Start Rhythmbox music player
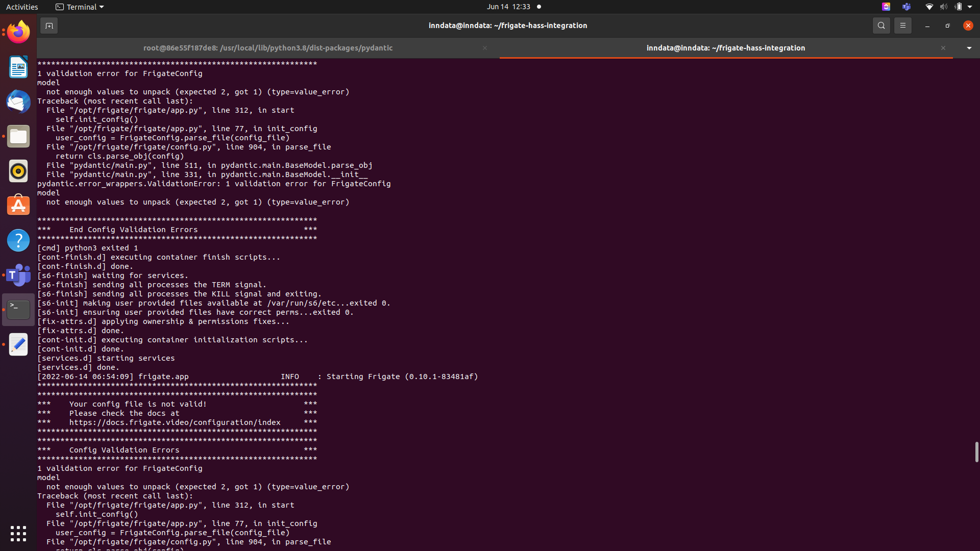The height and width of the screenshot is (551, 980). (18, 171)
